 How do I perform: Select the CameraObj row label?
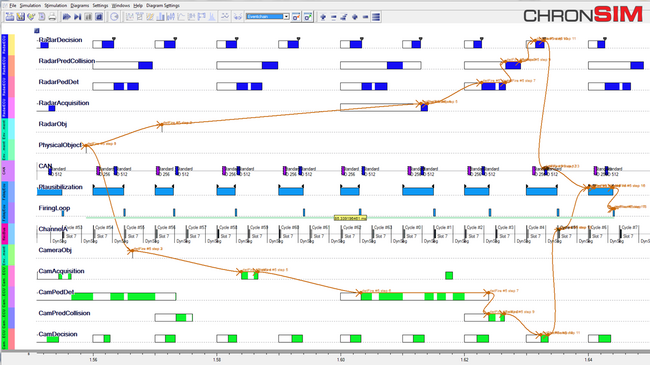click(55, 250)
